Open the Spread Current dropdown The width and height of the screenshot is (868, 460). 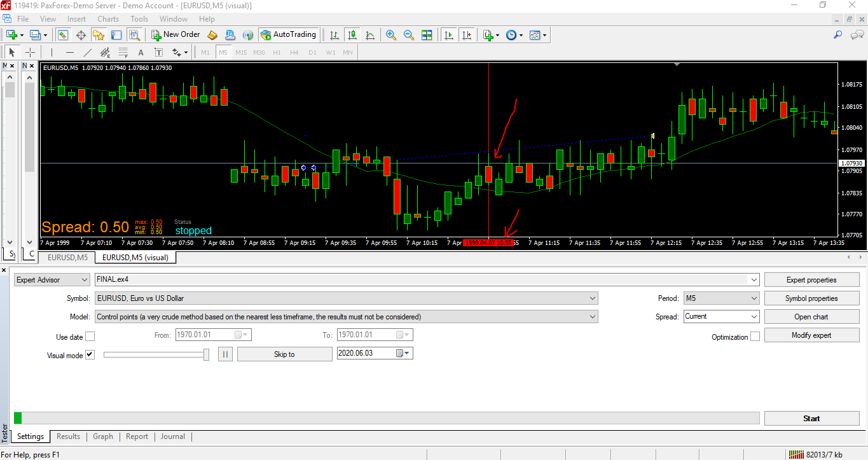tap(721, 317)
